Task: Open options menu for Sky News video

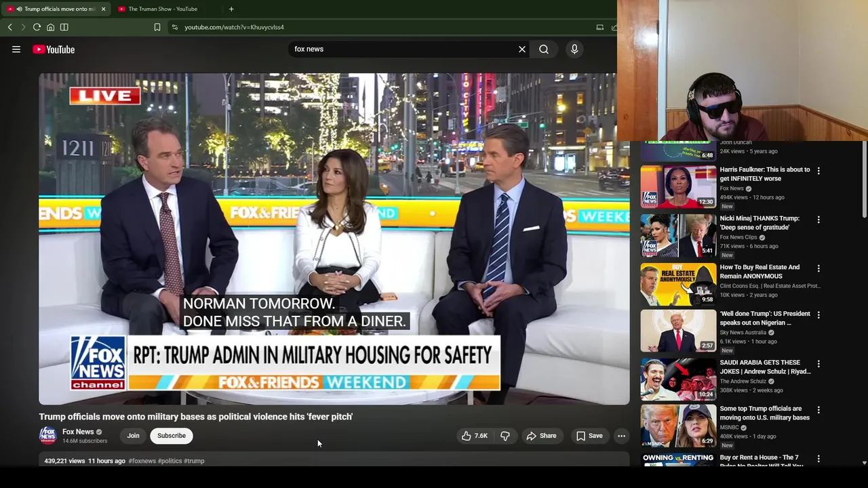Action: click(x=818, y=315)
